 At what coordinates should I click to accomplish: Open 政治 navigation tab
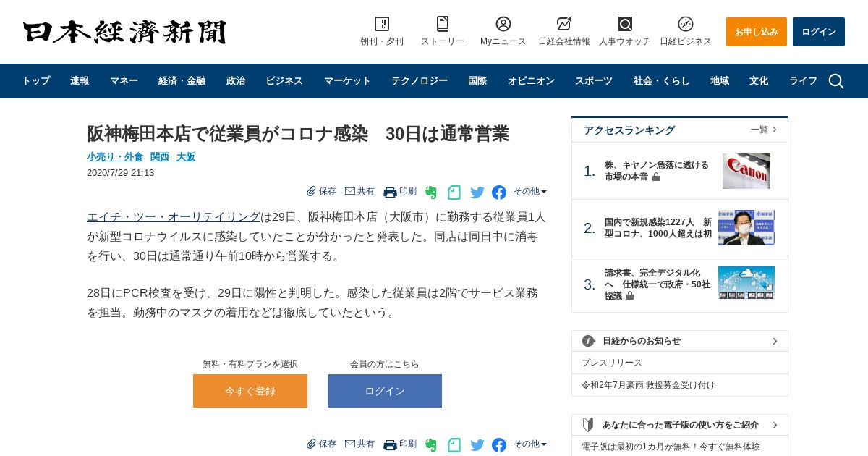236,81
